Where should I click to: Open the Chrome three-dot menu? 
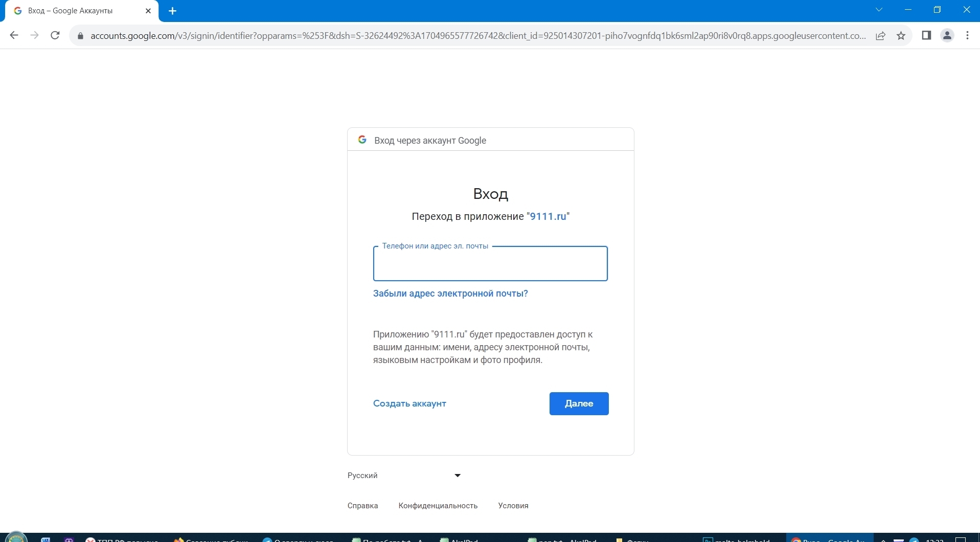[x=967, y=35]
